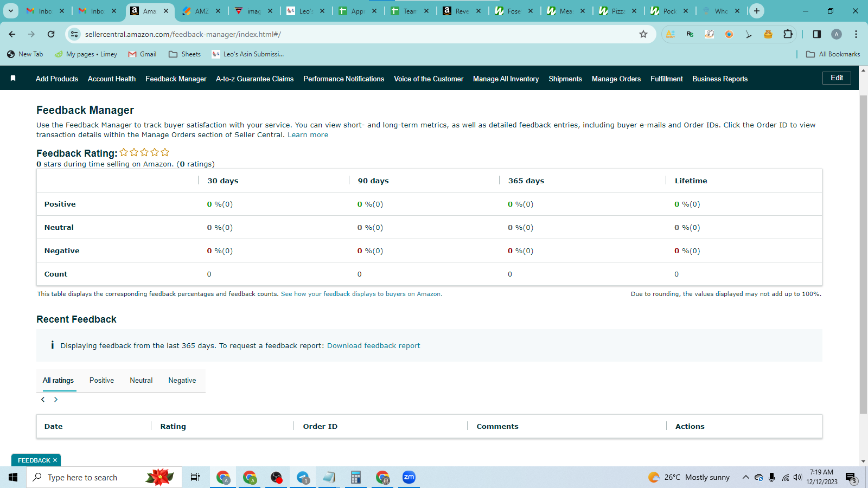This screenshot has height=488, width=868.
Task: Click the Windows search box
Action: tap(103, 477)
